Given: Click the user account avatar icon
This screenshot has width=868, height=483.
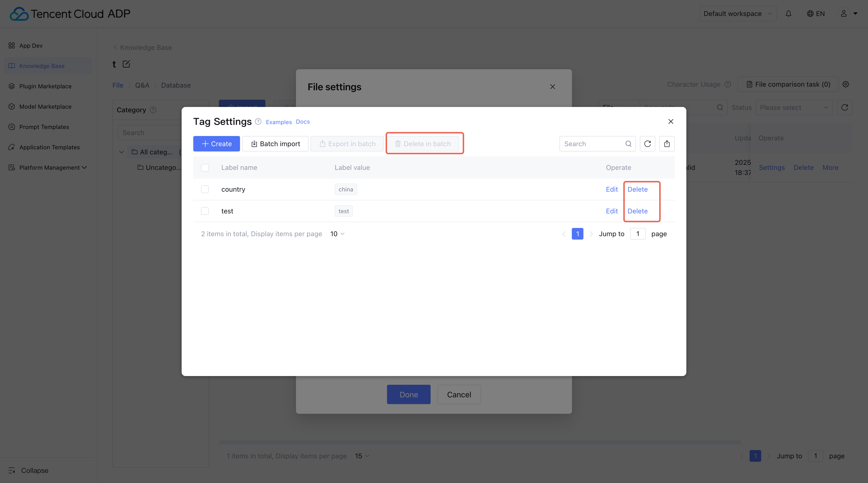Looking at the screenshot, I should pos(844,14).
